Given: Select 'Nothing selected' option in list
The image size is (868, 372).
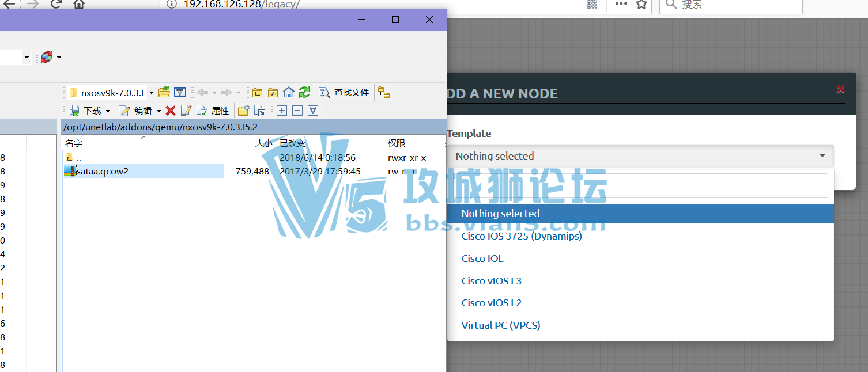Looking at the screenshot, I should [x=640, y=214].
